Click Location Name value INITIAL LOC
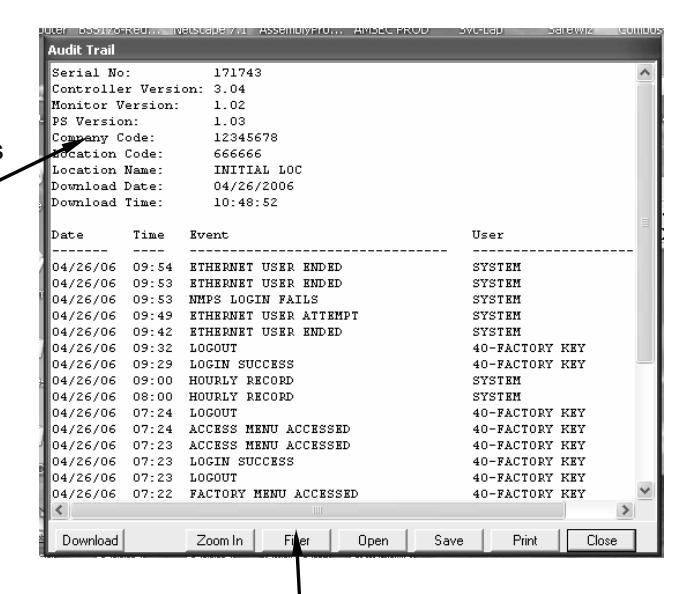Screen dimensions: 691x594 click(x=258, y=170)
